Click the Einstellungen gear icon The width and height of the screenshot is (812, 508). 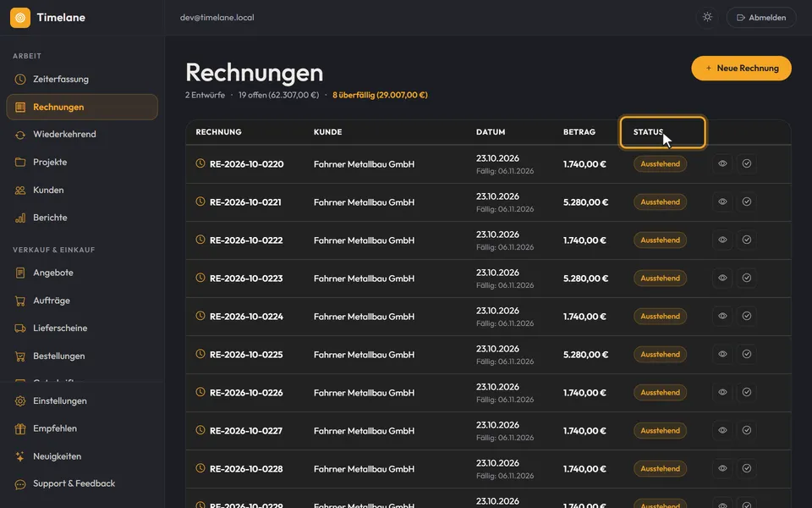pyautogui.click(x=20, y=401)
